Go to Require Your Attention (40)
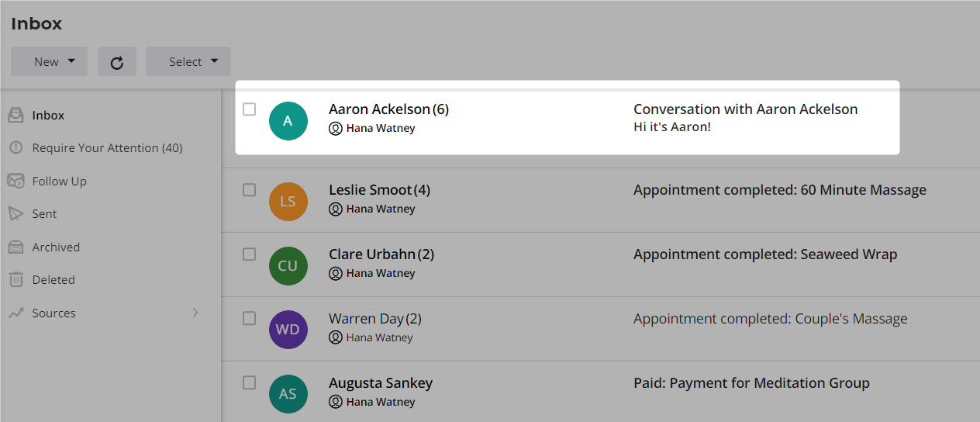Screen dimensions: 980x422 point(108,147)
